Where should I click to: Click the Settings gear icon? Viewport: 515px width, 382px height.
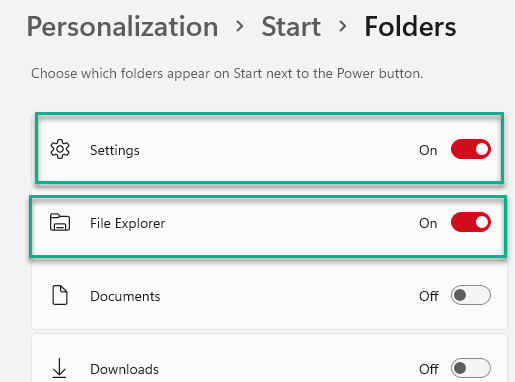pos(60,149)
